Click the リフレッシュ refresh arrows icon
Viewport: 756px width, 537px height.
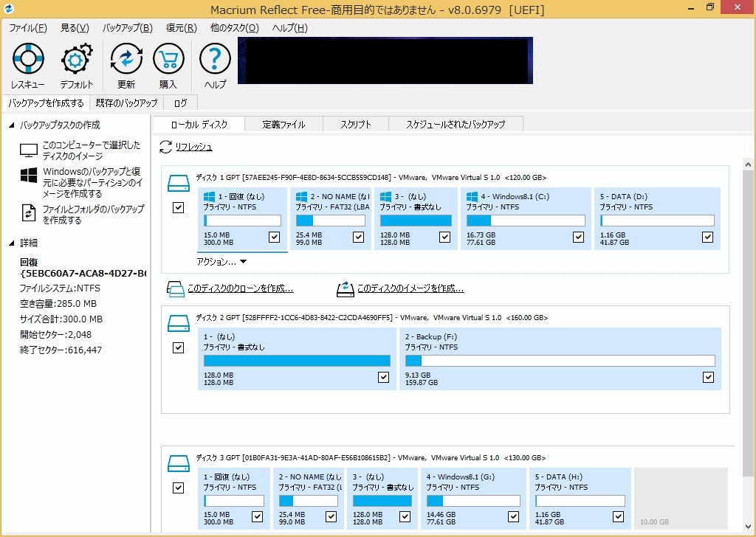165,147
